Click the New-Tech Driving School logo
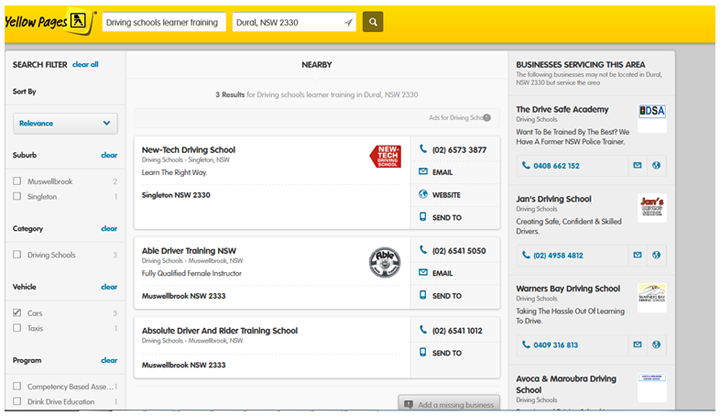 pyautogui.click(x=385, y=156)
